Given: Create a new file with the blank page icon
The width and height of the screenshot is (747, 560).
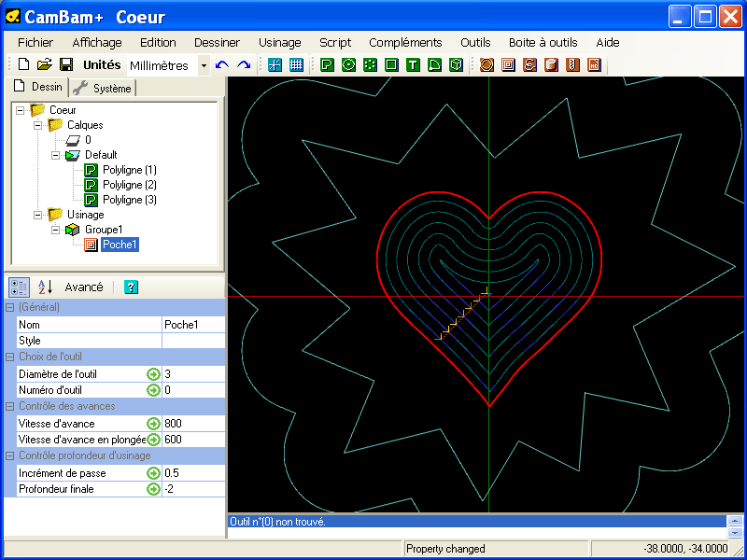Looking at the screenshot, I should tap(23, 64).
